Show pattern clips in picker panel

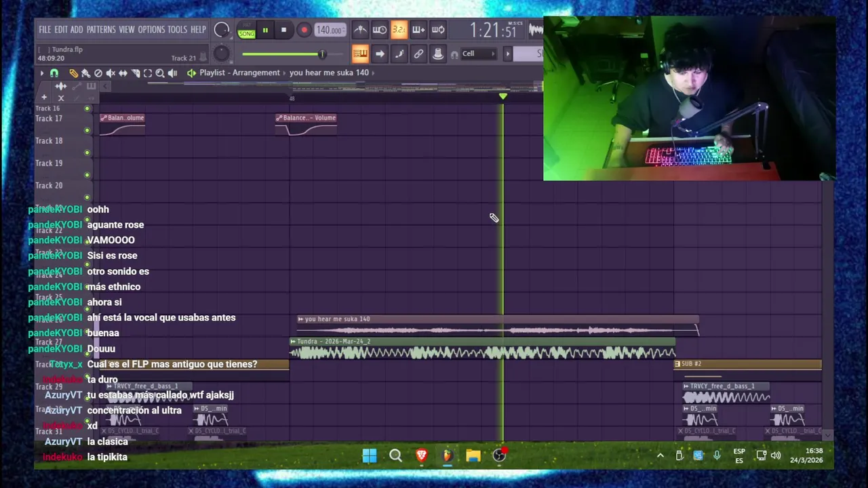tap(91, 86)
